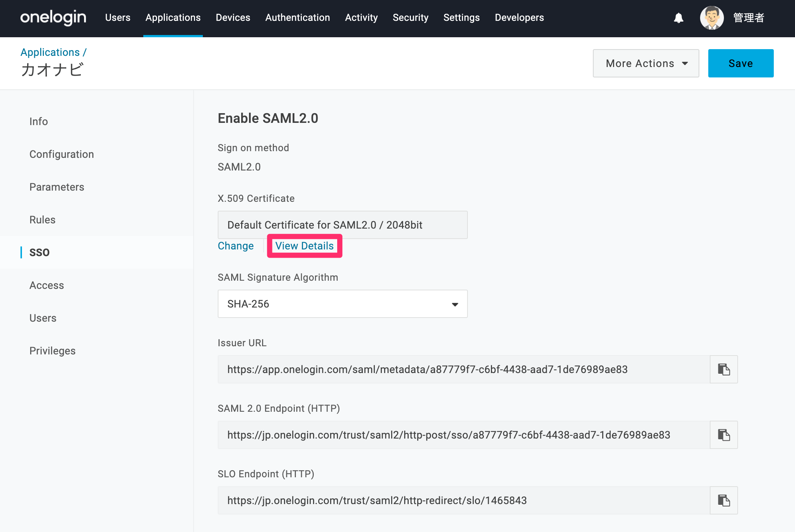Click the Enable SAML2.0 heading
Image resolution: width=795 pixels, height=532 pixels.
click(x=268, y=118)
